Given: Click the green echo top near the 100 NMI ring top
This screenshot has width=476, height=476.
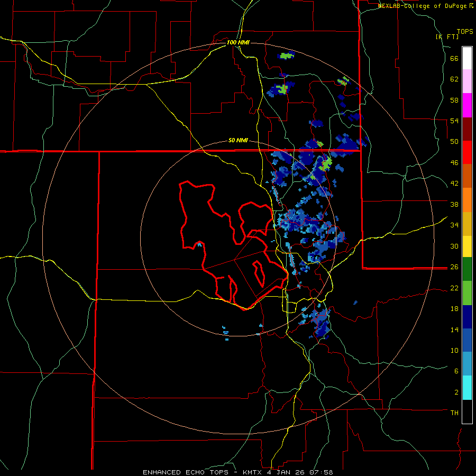Looking at the screenshot, I should 287,56.
